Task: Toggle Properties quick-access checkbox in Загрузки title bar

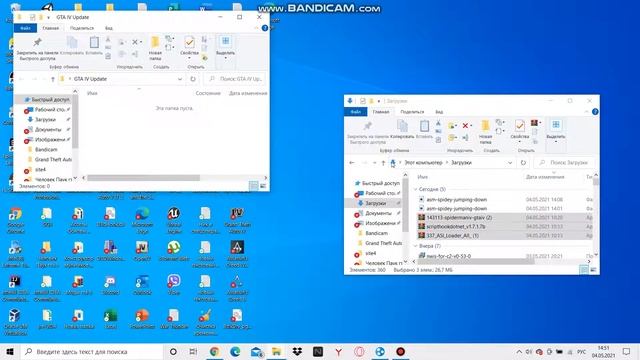Action: point(362,101)
